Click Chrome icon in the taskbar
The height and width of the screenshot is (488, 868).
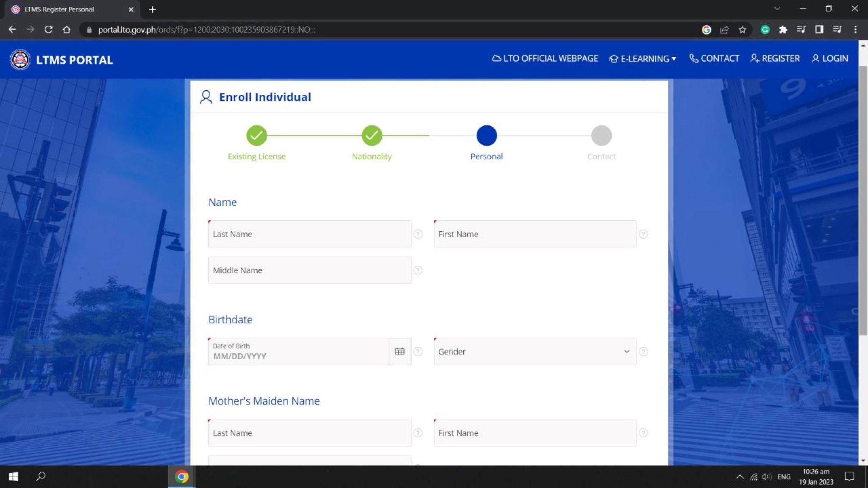pyautogui.click(x=181, y=477)
